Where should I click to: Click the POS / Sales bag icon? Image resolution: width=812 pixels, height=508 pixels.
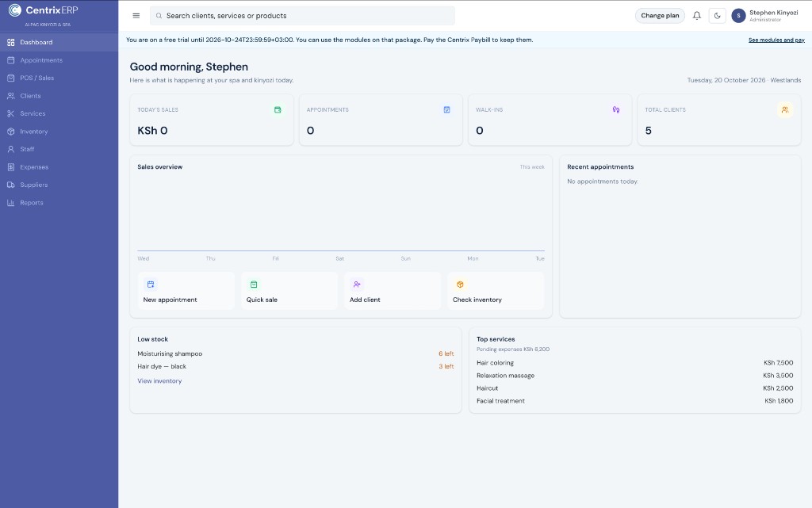coord(11,78)
